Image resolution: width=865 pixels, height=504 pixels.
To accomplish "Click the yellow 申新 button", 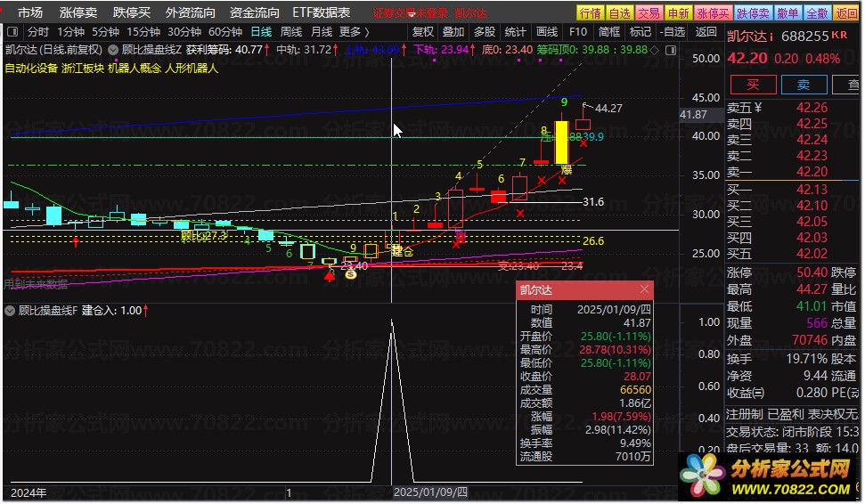I will click(x=678, y=12).
